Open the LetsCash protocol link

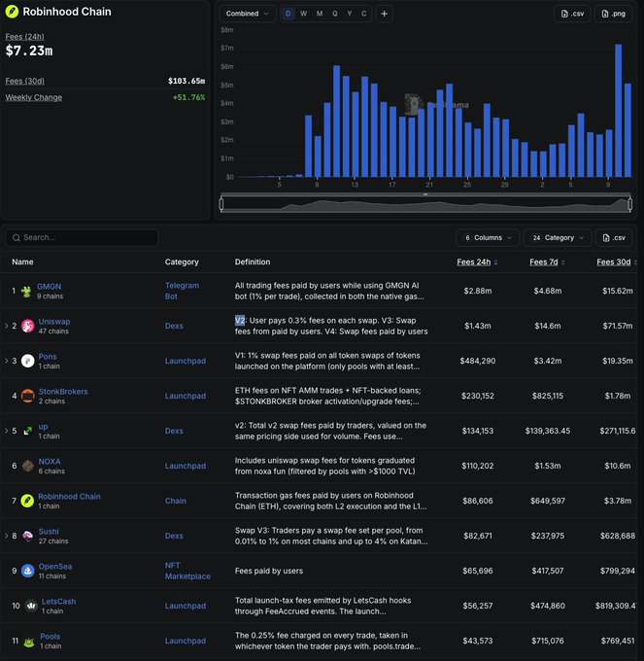58,601
